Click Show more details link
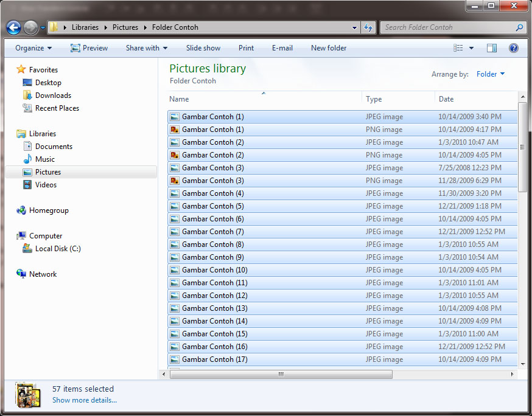This screenshot has width=532, height=416. (84, 400)
